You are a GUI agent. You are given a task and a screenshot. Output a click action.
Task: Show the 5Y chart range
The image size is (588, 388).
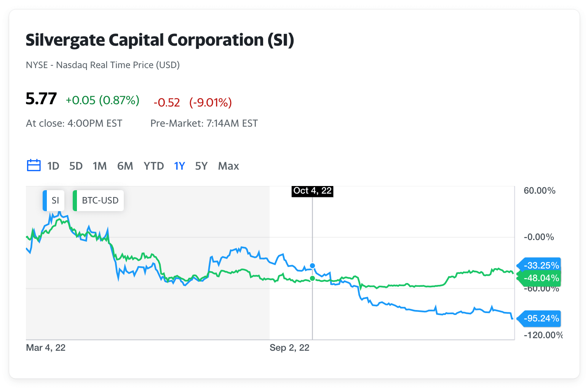pyautogui.click(x=201, y=166)
